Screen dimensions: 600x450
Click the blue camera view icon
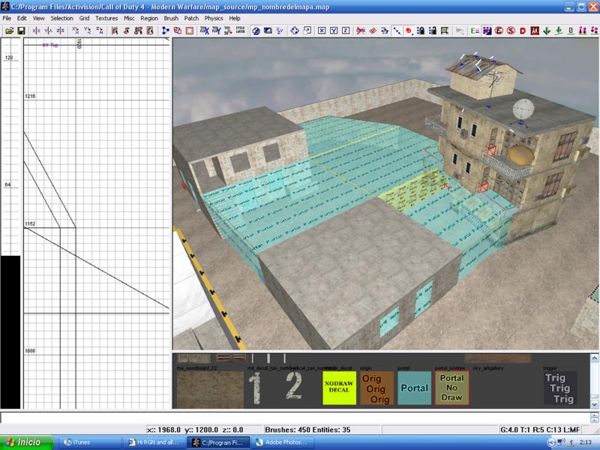click(268, 31)
